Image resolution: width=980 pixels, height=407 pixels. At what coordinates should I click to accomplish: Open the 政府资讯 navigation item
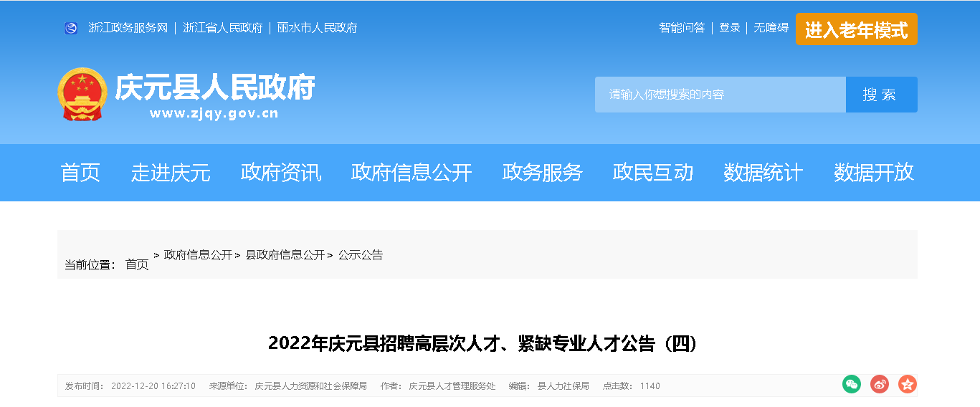[x=281, y=173]
